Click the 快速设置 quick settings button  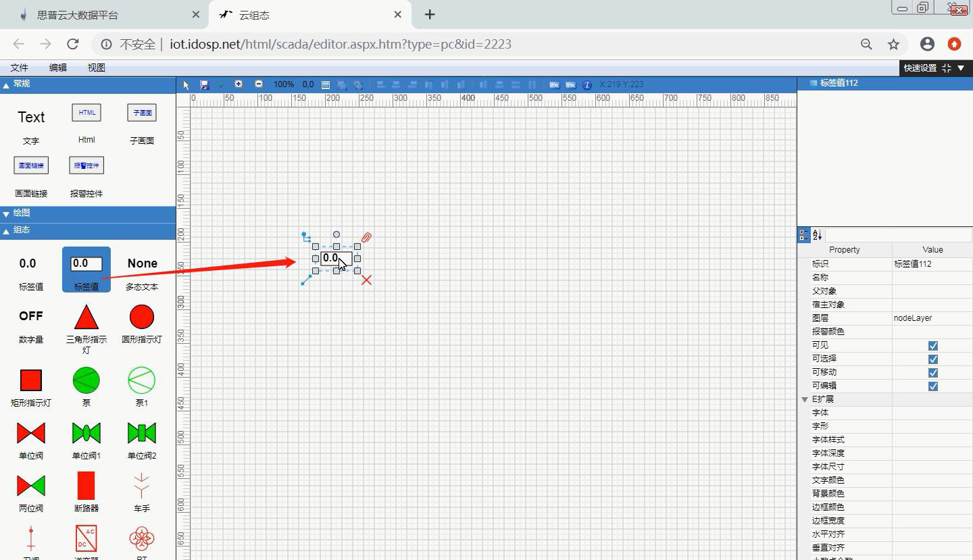tap(920, 68)
